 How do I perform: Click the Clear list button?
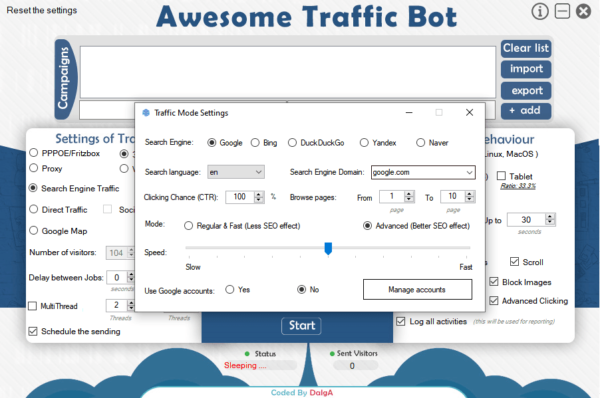[526, 49]
